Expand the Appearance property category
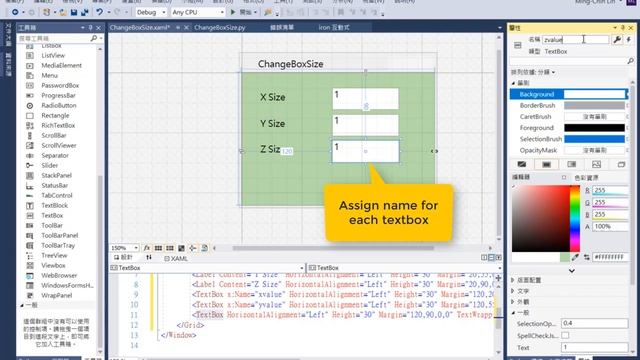The image size is (640, 360). coord(513,302)
